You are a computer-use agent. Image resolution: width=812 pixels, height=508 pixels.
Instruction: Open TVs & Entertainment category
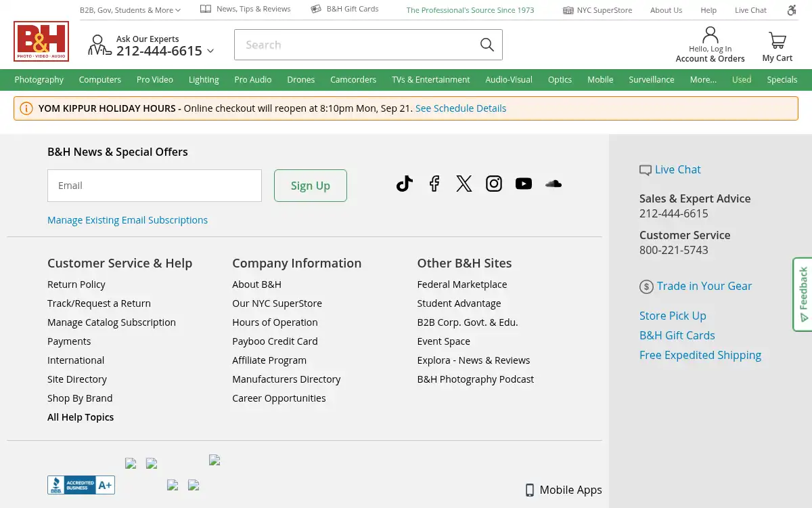(431, 79)
